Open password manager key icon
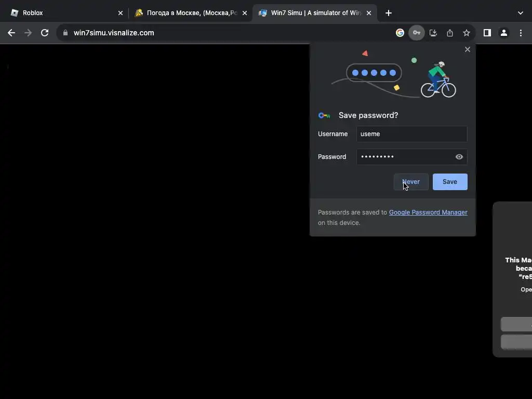This screenshot has width=532, height=399. (416, 33)
